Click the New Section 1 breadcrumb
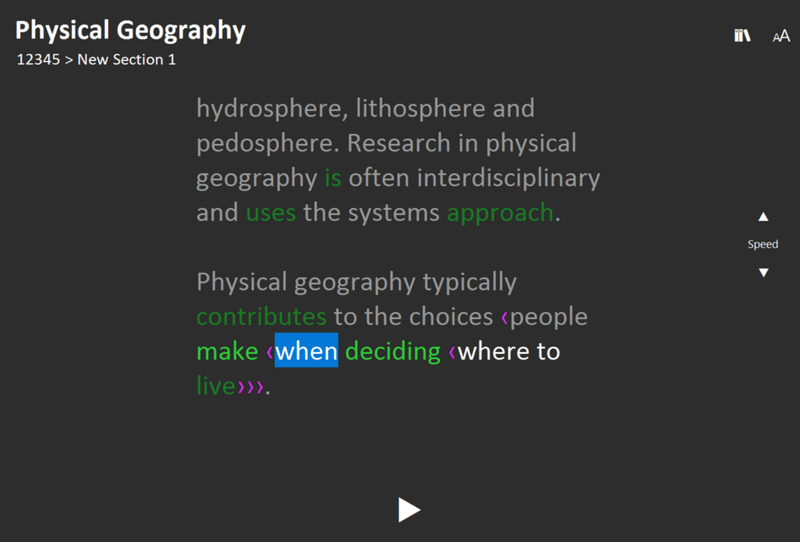The height and width of the screenshot is (542, 800). click(x=126, y=59)
